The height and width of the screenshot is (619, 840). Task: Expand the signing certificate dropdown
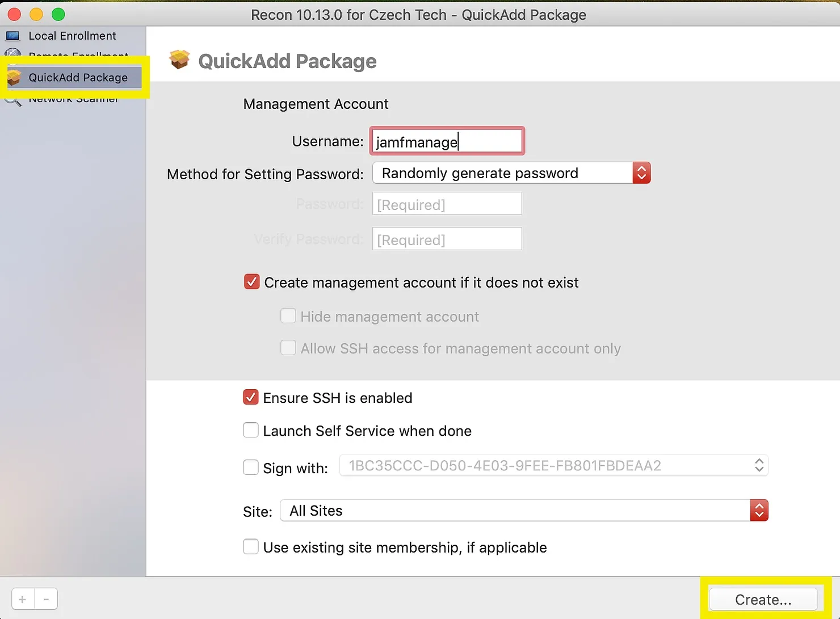coord(758,465)
